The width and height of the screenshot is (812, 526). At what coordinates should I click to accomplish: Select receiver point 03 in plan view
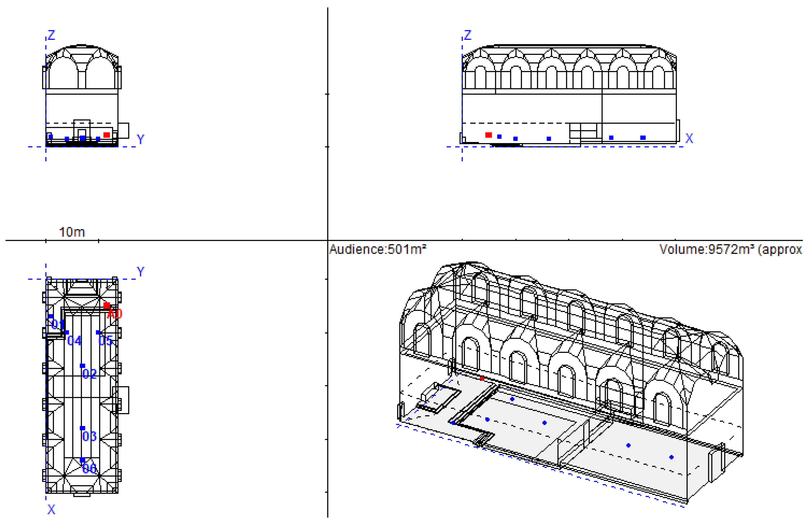[x=82, y=428]
